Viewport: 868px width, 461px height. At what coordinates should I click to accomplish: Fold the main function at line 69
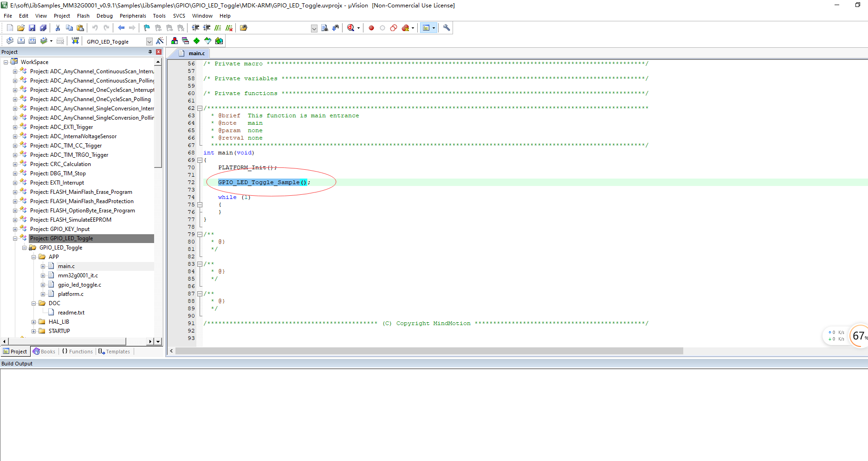[200, 160]
